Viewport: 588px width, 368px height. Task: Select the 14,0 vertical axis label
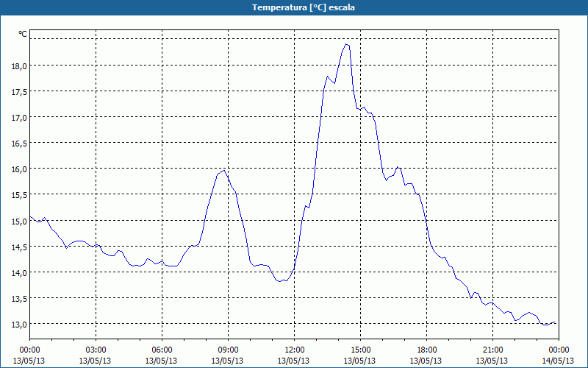tap(19, 273)
